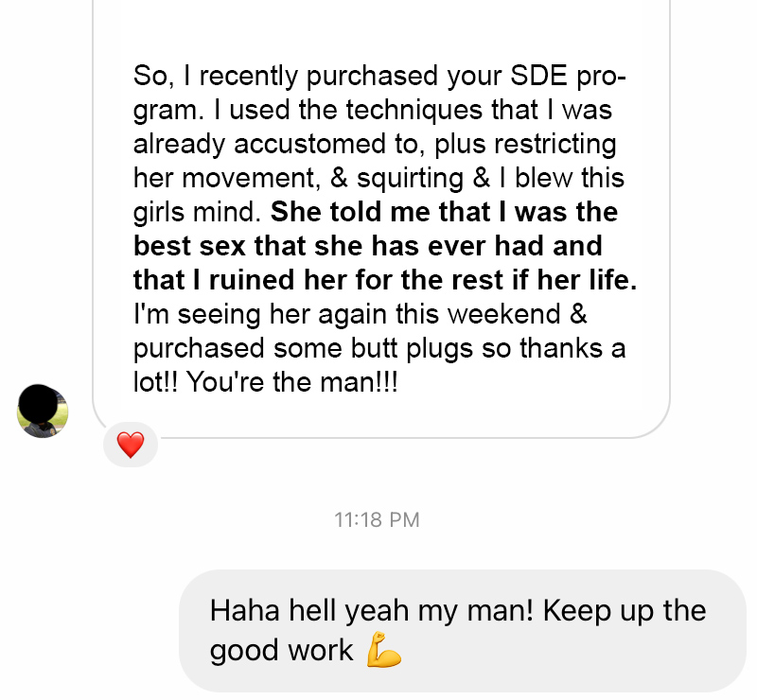Click the word SDE in the message
The image size is (757, 700).
pyautogui.click(x=538, y=76)
